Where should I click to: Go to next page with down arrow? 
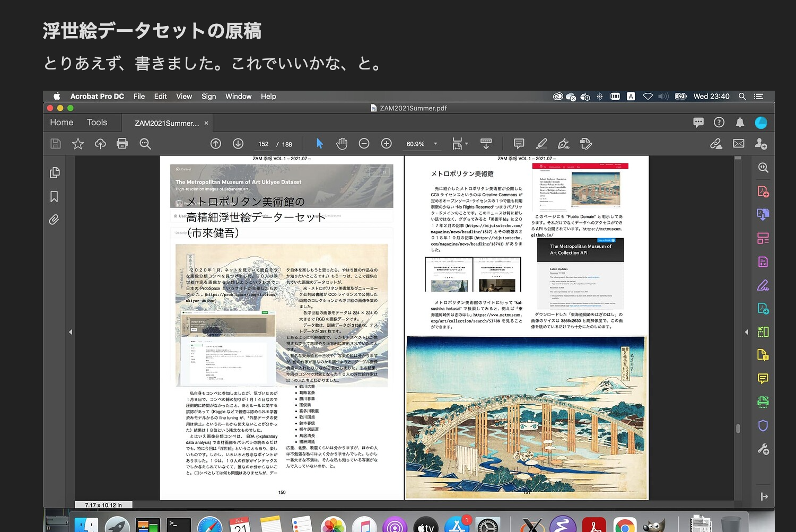click(238, 144)
